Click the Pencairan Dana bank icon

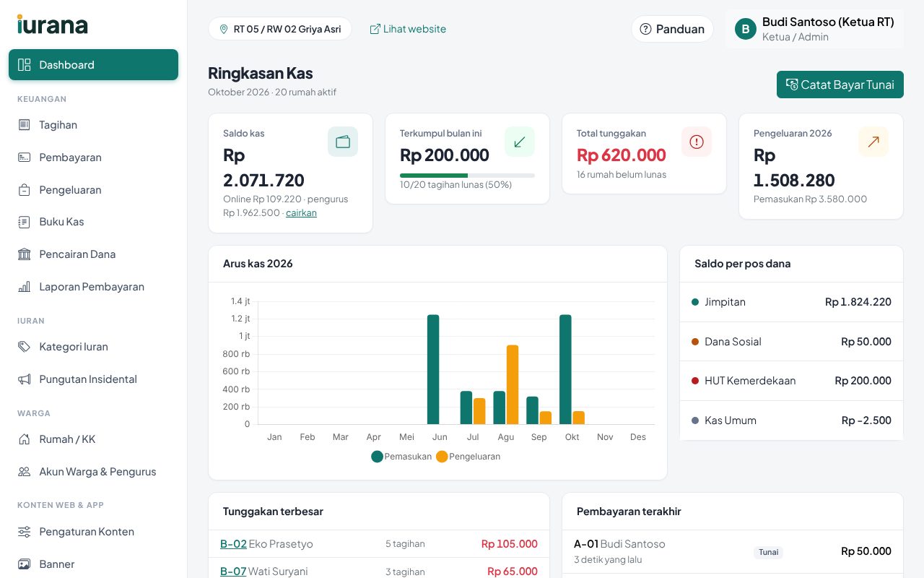coord(25,254)
